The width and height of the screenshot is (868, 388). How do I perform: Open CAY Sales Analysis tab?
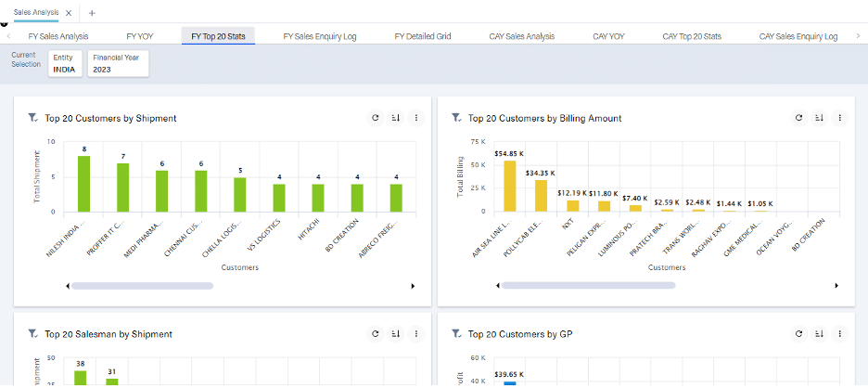click(521, 36)
